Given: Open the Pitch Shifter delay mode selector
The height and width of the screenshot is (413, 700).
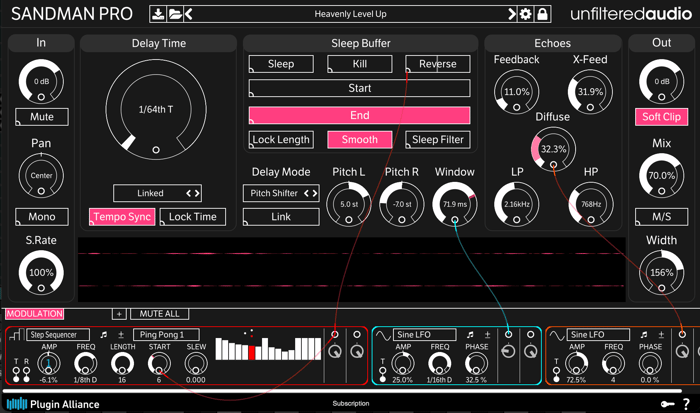Looking at the screenshot, I should (x=281, y=193).
